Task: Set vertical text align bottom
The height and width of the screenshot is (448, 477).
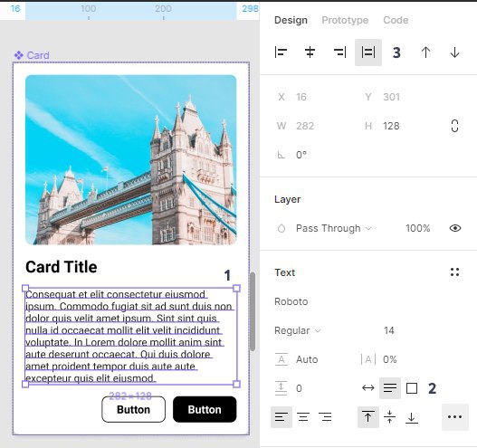Action: [412, 417]
